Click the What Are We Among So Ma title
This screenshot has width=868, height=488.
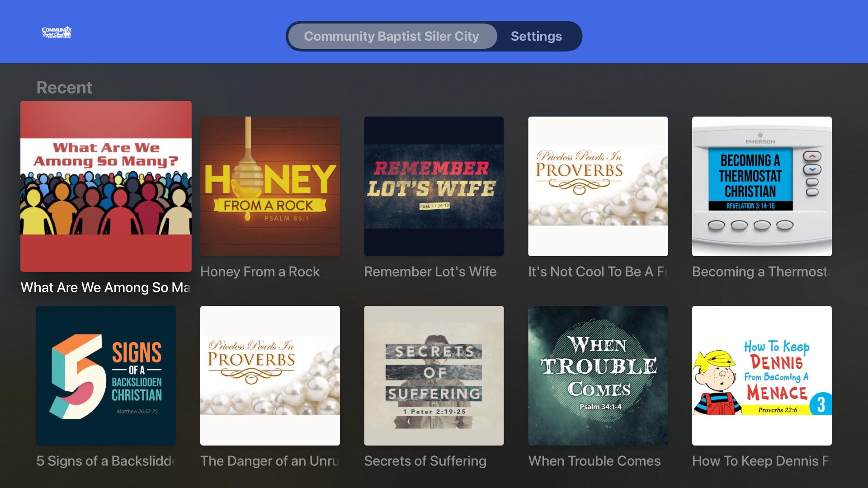click(x=106, y=287)
